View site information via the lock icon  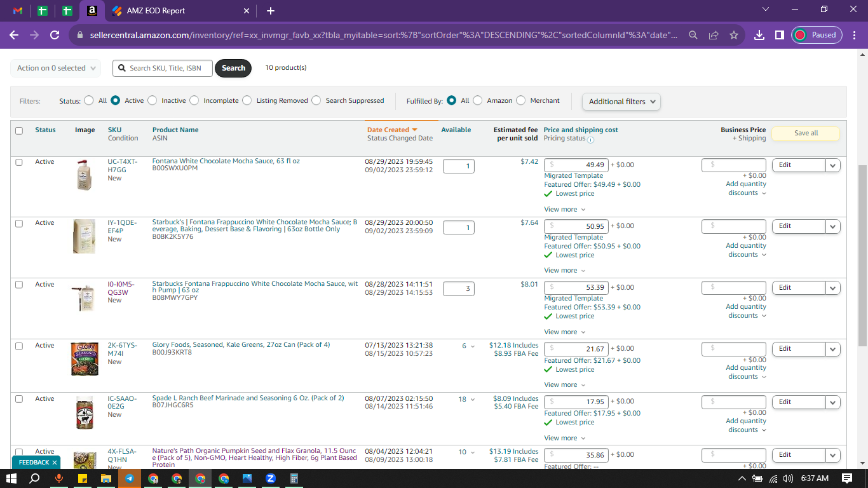tap(79, 35)
